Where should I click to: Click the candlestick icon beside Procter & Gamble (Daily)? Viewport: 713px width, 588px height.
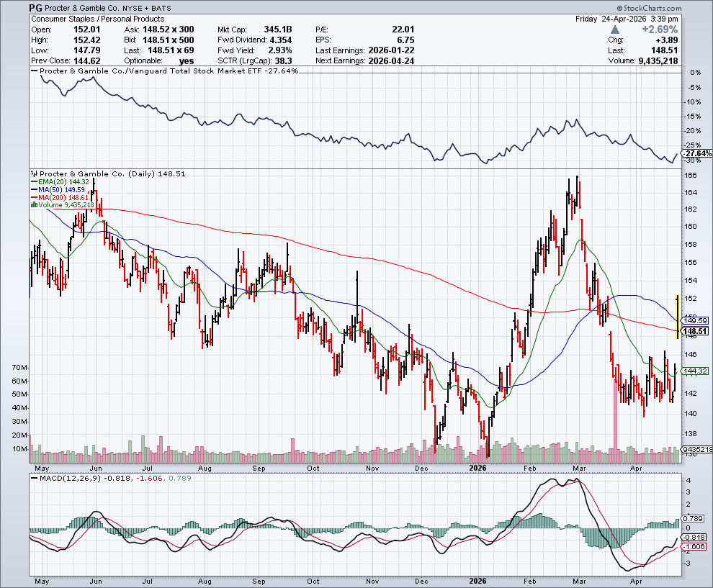tap(33, 173)
